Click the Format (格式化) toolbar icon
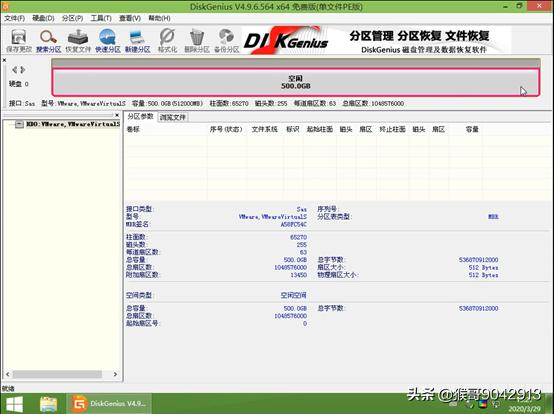The image size is (554, 414). 167,41
